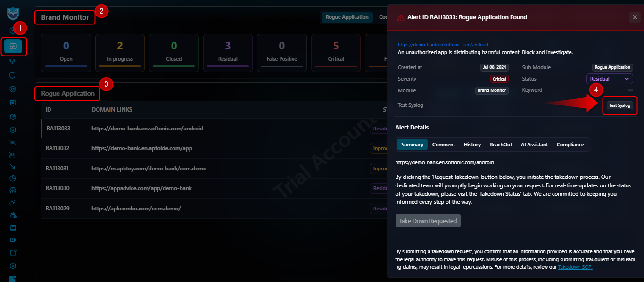Select the Closed status card
644x282 pixels.
pyautogui.click(x=174, y=53)
